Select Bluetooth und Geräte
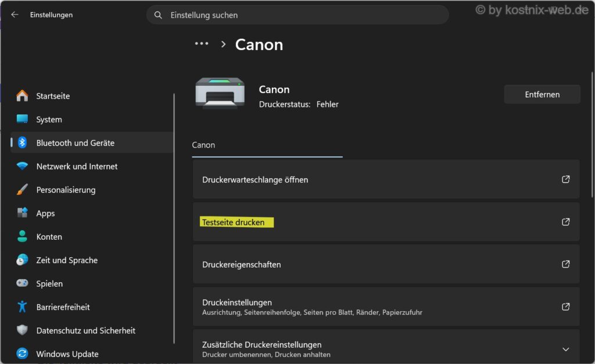This screenshot has height=364, width=595. point(92,143)
